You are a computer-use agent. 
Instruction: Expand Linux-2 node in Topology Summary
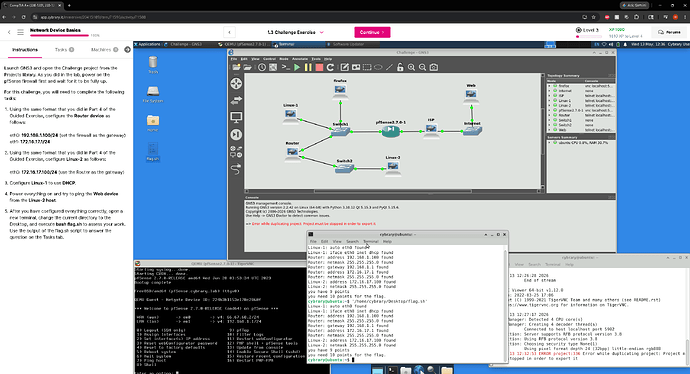tap(550, 105)
